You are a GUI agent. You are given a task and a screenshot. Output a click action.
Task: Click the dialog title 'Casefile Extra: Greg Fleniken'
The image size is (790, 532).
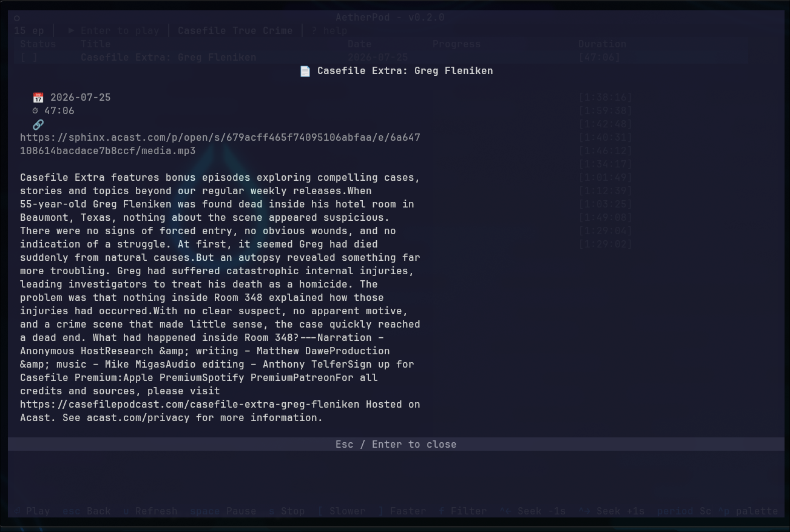(405, 71)
